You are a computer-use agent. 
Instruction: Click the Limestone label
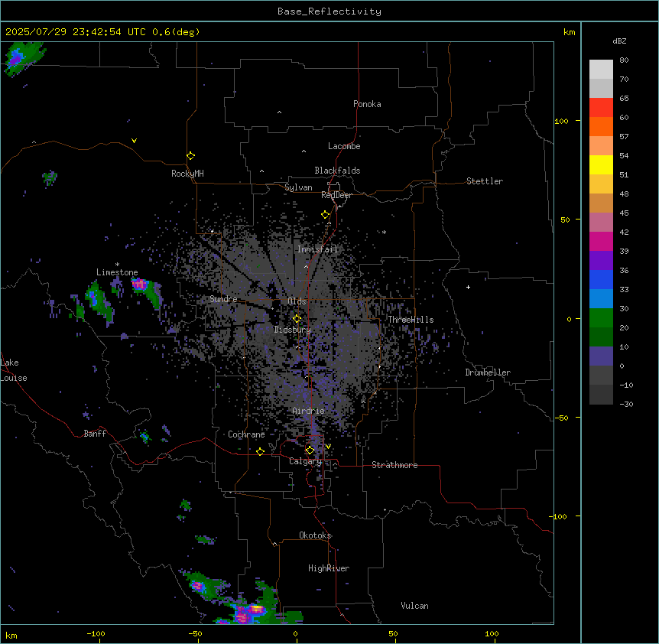(x=117, y=272)
